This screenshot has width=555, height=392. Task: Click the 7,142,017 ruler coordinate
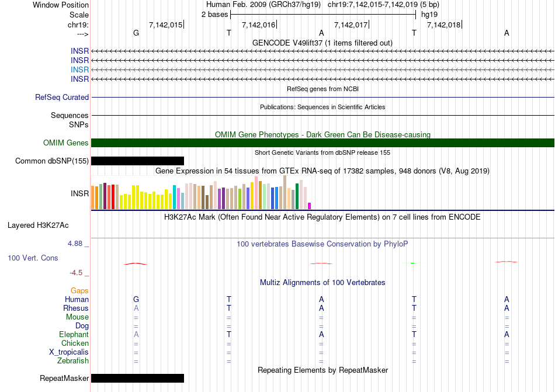coord(351,25)
